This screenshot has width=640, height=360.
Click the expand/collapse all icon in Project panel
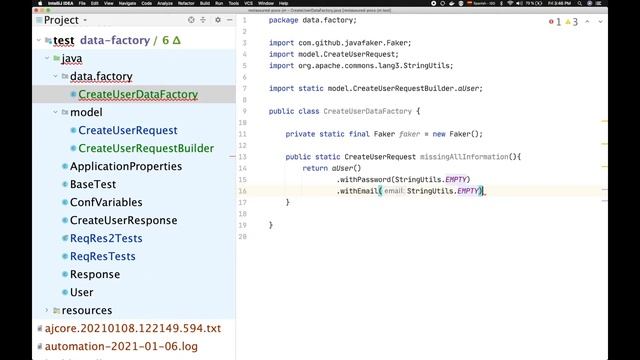click(x=203, y=20)
